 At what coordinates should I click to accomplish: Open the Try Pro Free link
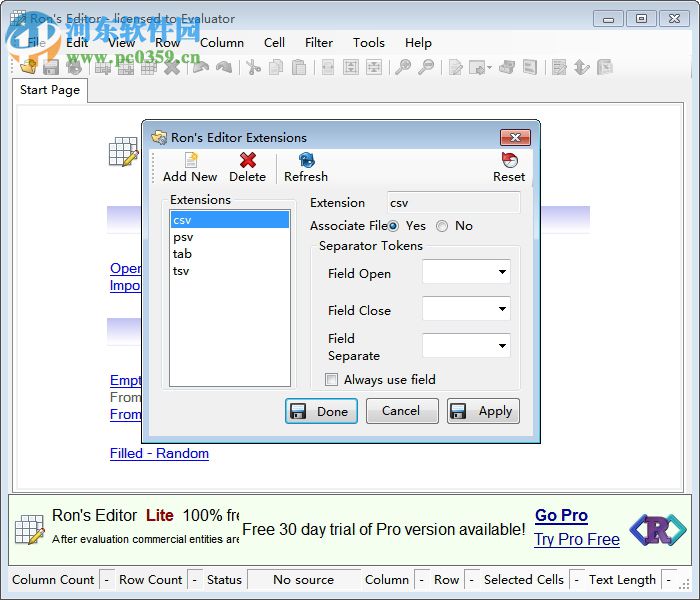pyautogui.click(x=577, y=539)
